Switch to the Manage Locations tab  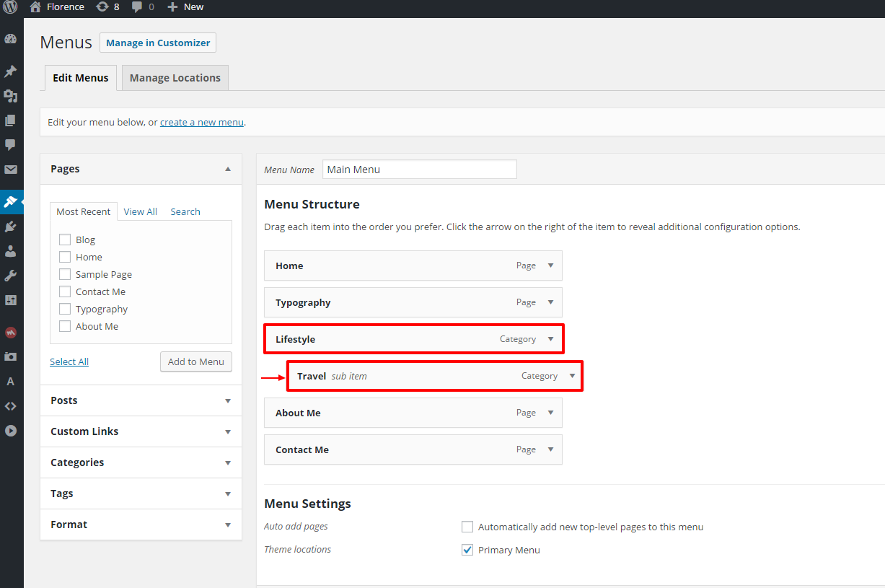[x=175, y=78]
